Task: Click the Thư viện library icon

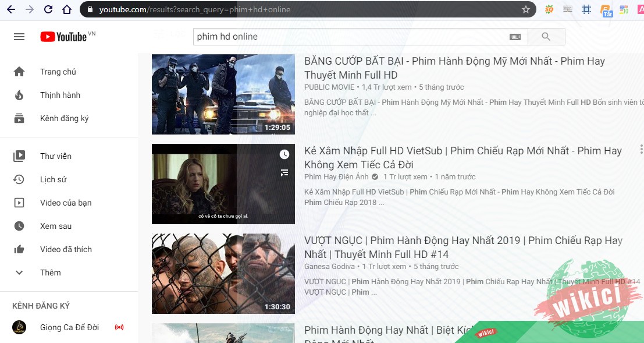Action: click(x=19, y=156)
